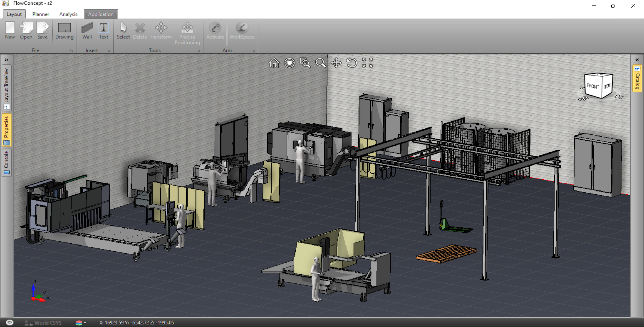644x327 pixels.
Task: Click the rotate view icon
Action: pyautogui.click(x=352, y=63)
